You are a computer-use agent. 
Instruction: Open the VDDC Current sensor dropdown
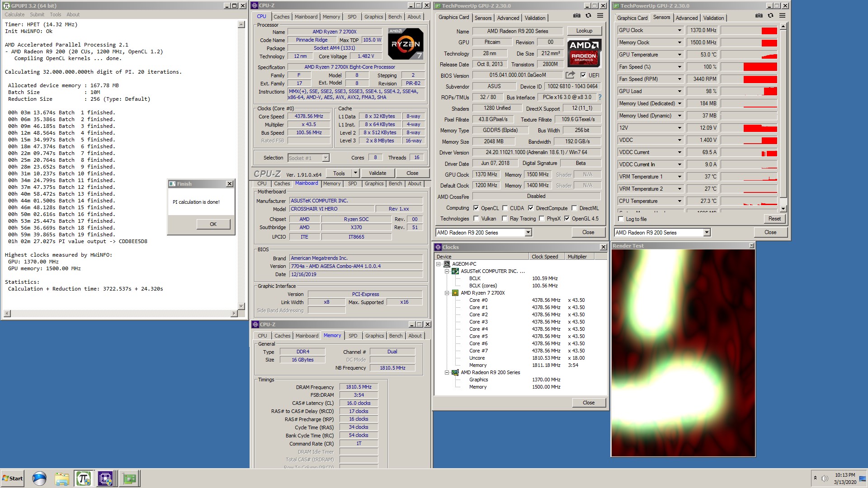(x=679, y=152)
